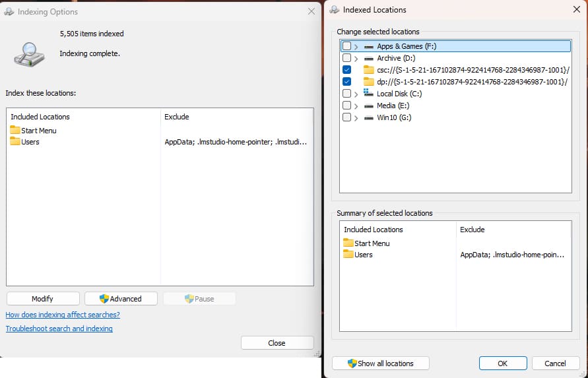Uncheck the csc:// location checkbox

346,70
